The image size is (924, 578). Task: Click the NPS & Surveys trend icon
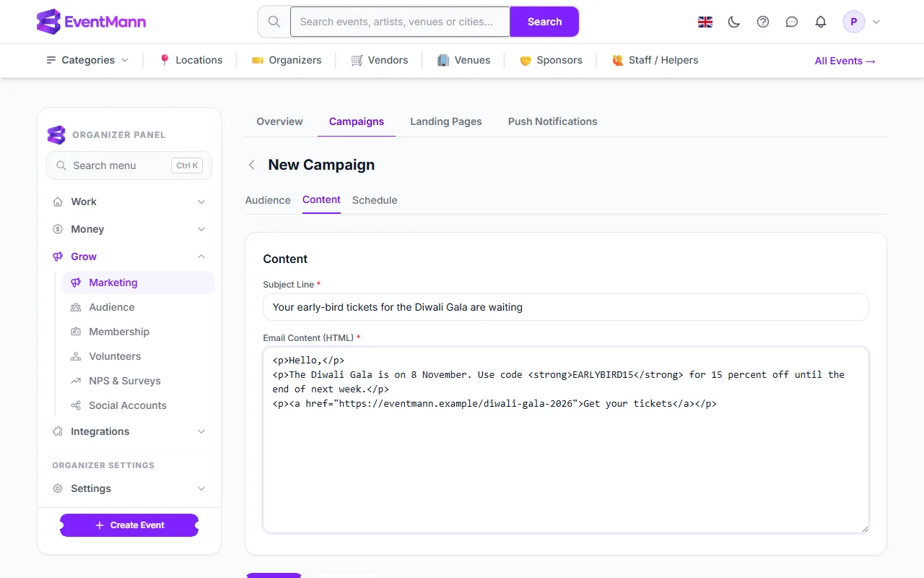pos(76,381)
